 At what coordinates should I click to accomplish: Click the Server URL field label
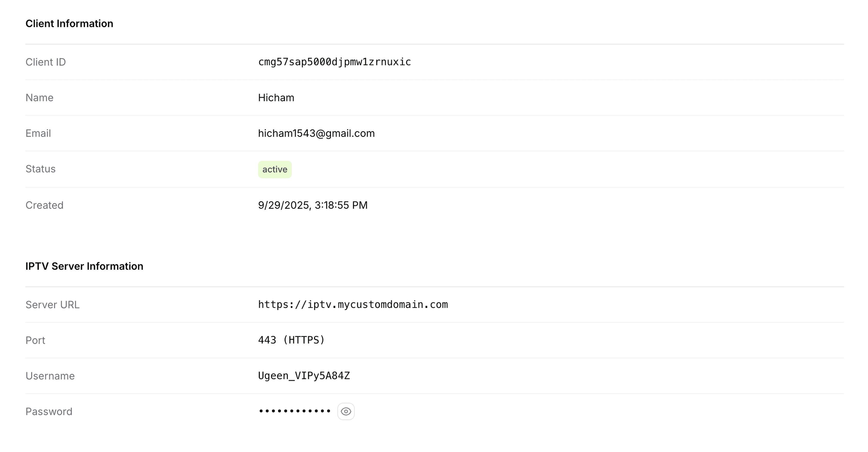pos(52,305)
